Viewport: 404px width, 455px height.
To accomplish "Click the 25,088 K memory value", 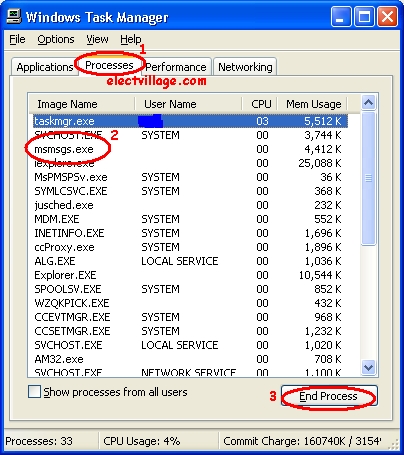I will pos(320,163).
